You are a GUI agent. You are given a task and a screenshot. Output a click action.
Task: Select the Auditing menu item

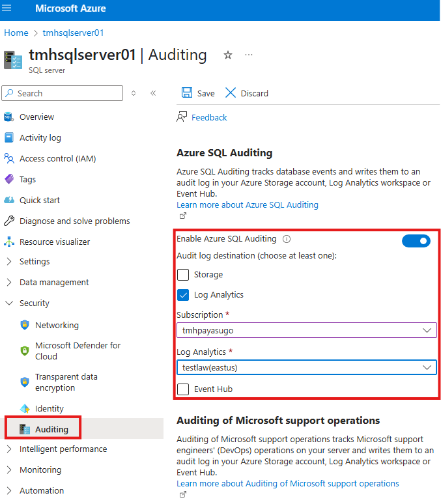coord(51,429)
